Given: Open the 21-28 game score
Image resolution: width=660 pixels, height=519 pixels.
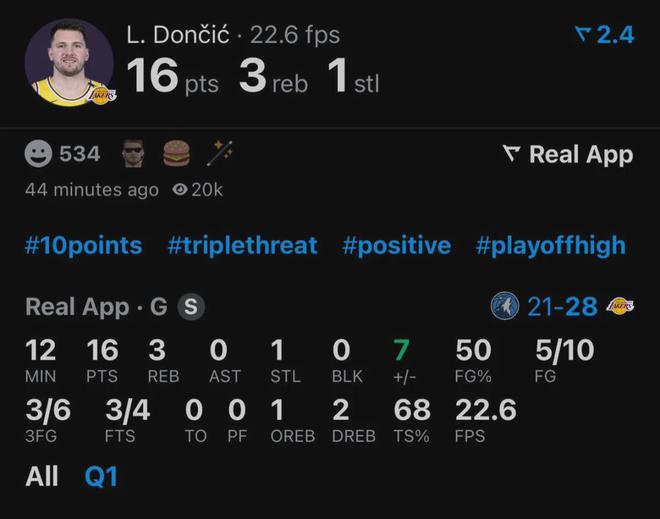Looking at the screenshot, I should 562,307.
